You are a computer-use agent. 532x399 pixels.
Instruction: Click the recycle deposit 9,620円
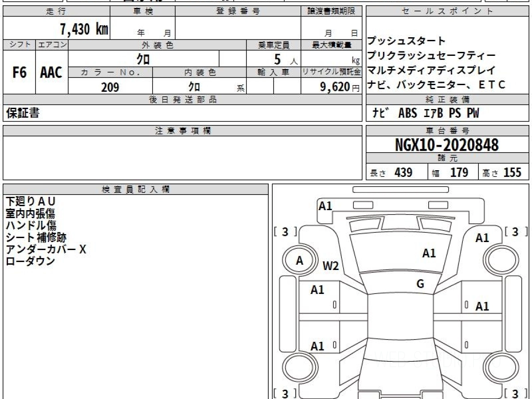pos(340,87)
